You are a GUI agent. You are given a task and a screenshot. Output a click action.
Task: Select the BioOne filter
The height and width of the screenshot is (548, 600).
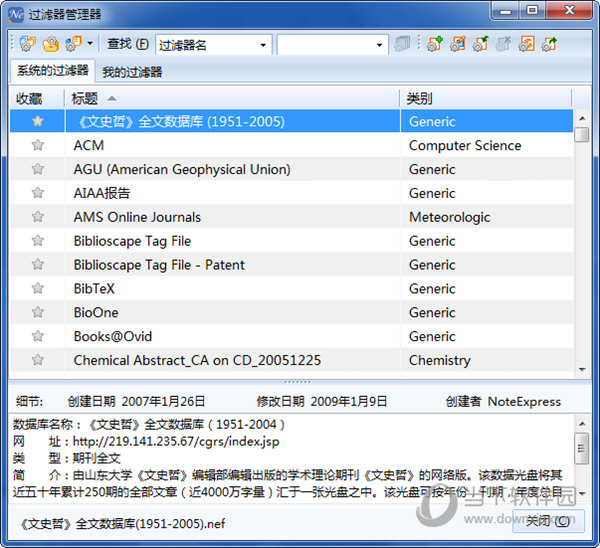point(292,312)
